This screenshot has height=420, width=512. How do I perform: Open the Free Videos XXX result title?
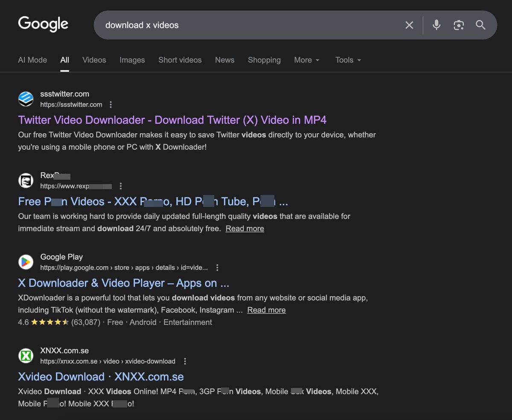tap(153, 201)
